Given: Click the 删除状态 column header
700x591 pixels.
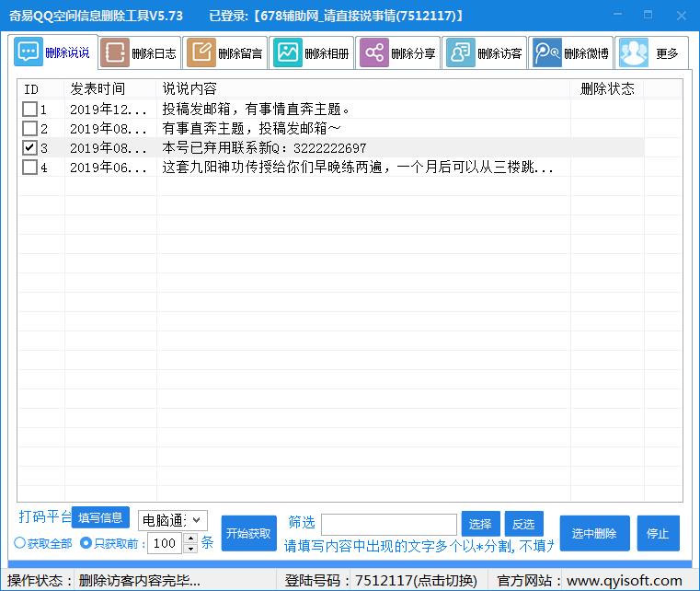Looking at the screenshot, I should pyautogui.click(x=607, y=89).
